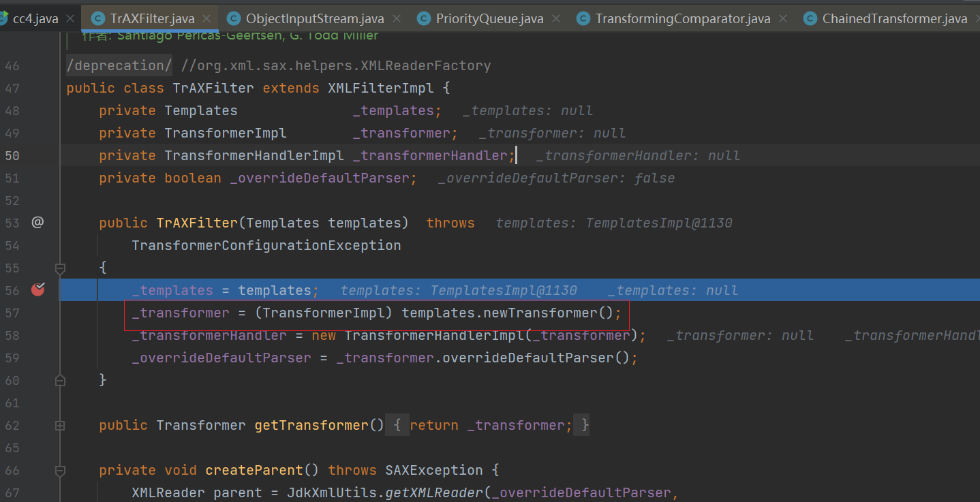The width and height of the screenshot is (980, 502).
Task: Select the TrAXFilter.java tab
Action: [153, 18]
